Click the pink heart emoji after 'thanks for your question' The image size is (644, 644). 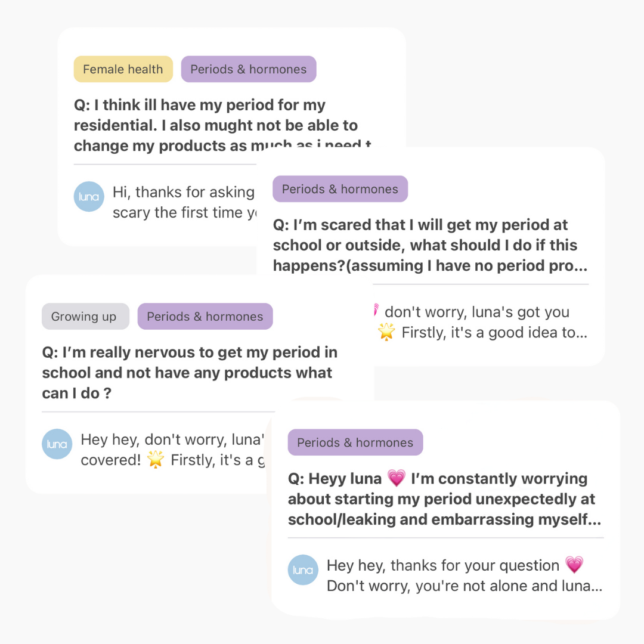click(x=574, y=565)
